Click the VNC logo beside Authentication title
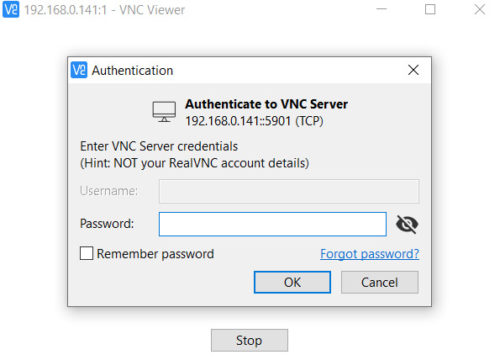 (x=79, y=70)
